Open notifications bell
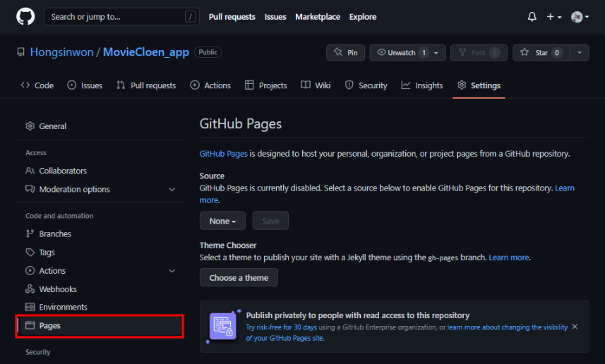 tap(532, 17)
